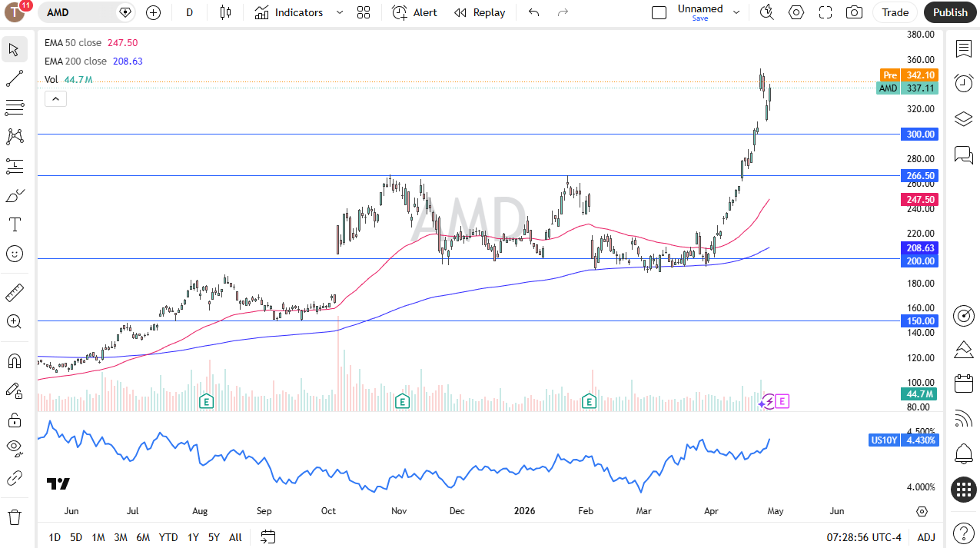Open the user profile avatar menu

tap(15, 12)
